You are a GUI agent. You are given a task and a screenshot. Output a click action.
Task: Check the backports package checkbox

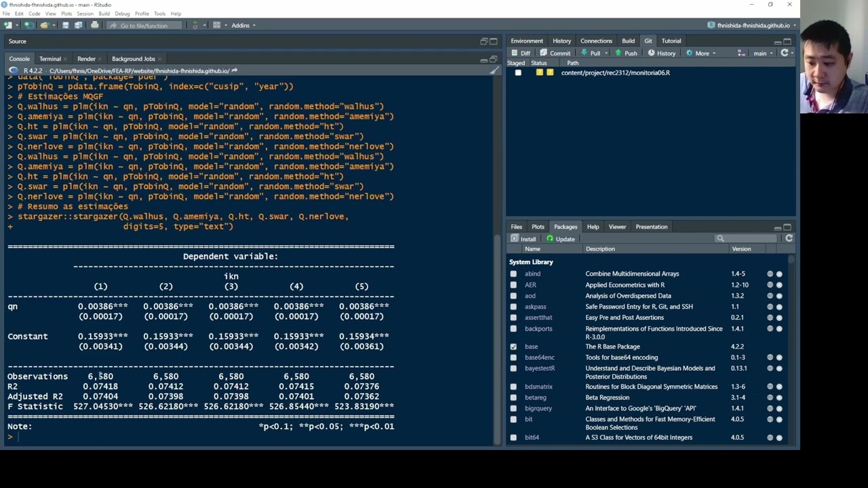[513, 329]
